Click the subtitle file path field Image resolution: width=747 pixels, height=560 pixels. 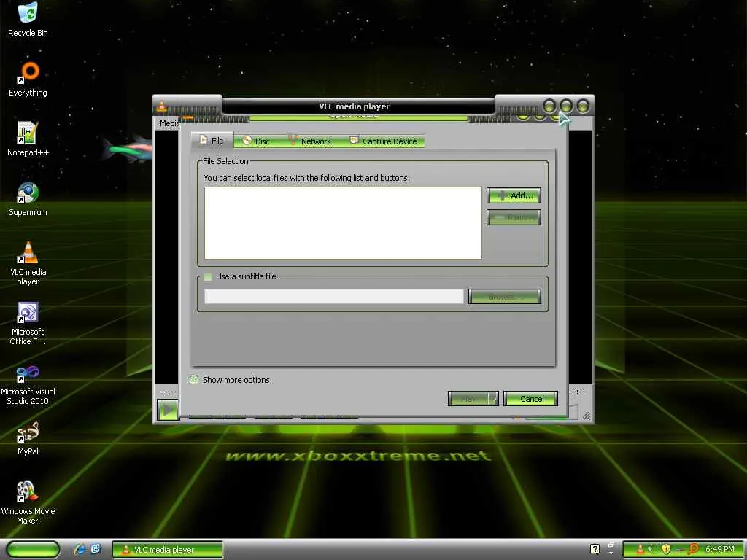pyautogui.click(x=333, y=296)
